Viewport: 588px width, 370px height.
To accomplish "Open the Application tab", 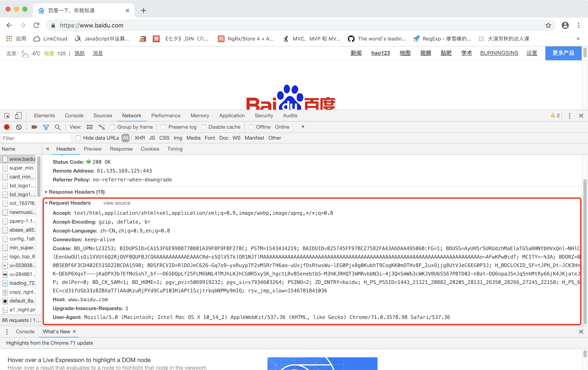I will pyautogui.click(x=232, y=115).
